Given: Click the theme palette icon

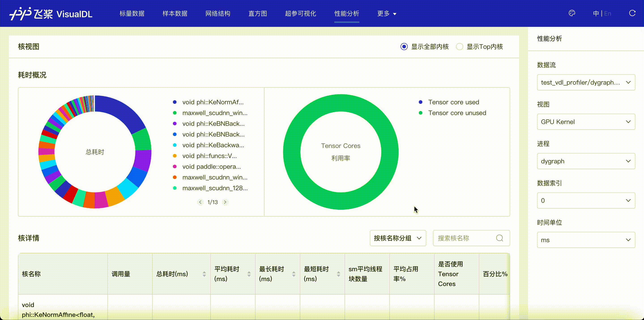Looking at the screenshot, I should coord(572,13).
